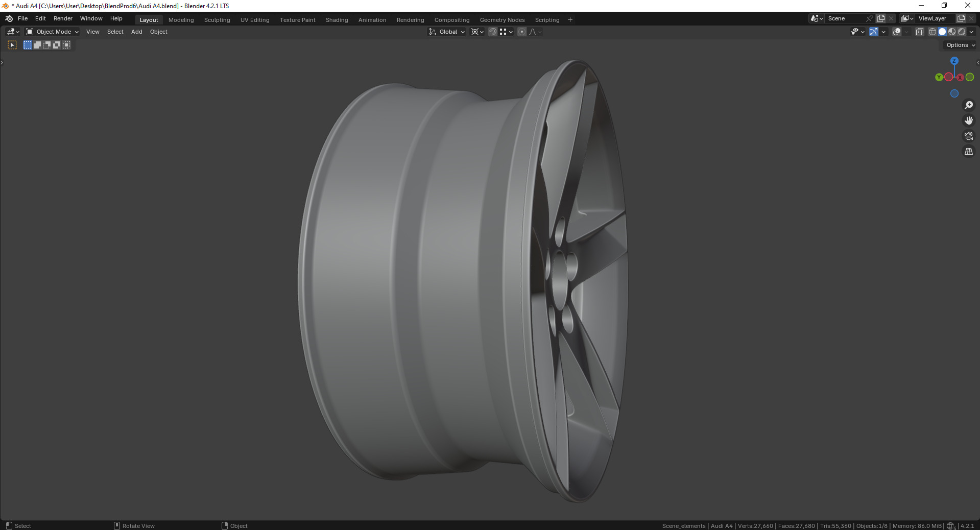
Task: Click the negative Z axis gizmo dot
Action: point(954,93)
